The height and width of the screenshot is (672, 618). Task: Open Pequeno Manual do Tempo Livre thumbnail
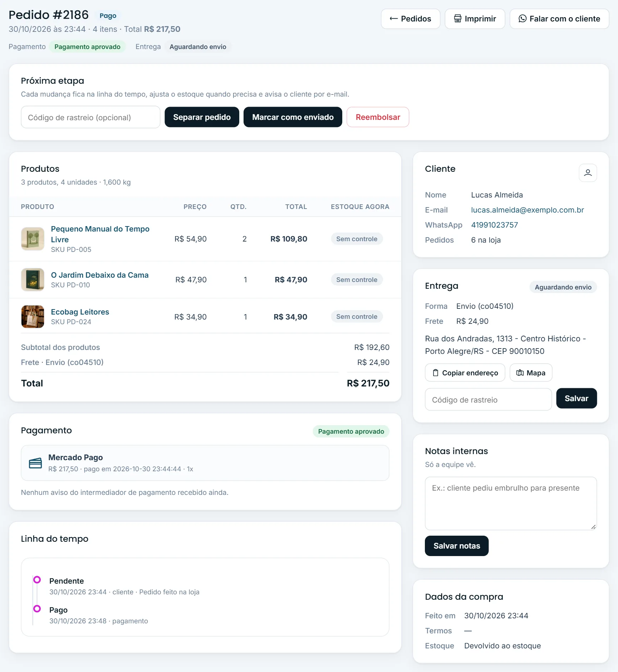pos(33,239)
